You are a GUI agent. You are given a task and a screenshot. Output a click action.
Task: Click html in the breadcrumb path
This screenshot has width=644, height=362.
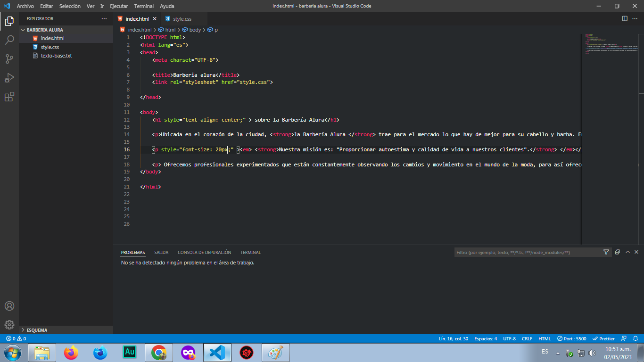[x=170, y=30]
